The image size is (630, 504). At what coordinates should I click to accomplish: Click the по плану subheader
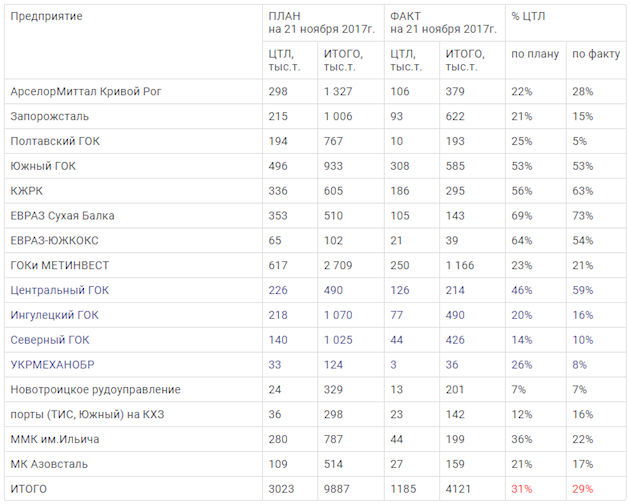531,53
